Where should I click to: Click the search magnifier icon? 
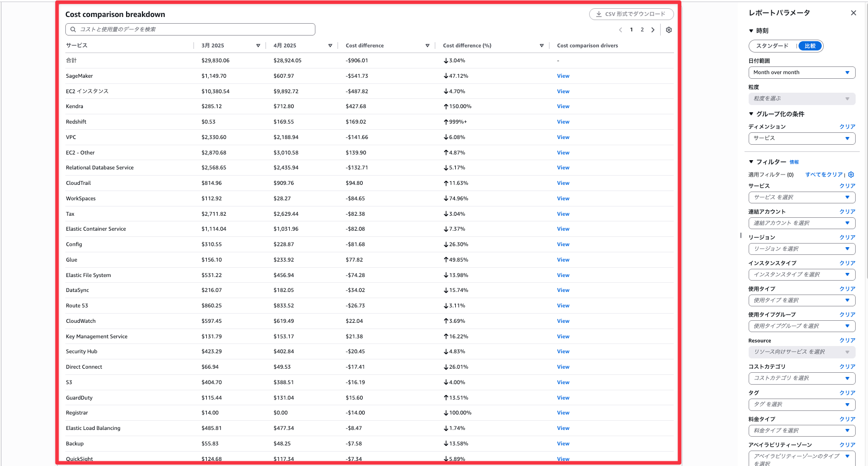(73, 29)
